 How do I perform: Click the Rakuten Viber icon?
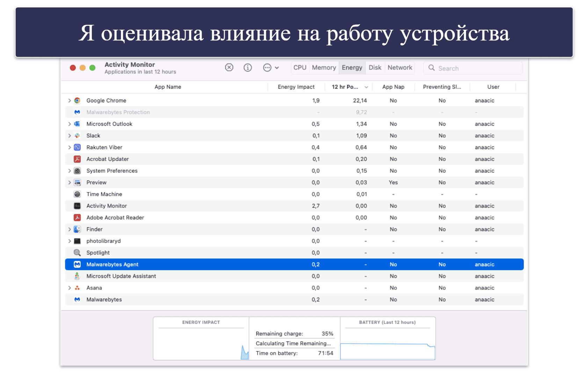point(77,147)
